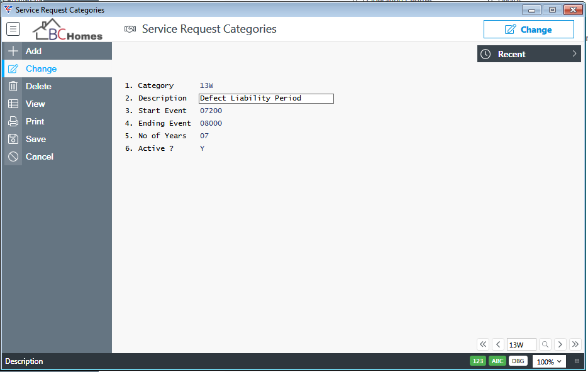
Task: Click the handshake icon by the page title
Action: tap(130, 30)
